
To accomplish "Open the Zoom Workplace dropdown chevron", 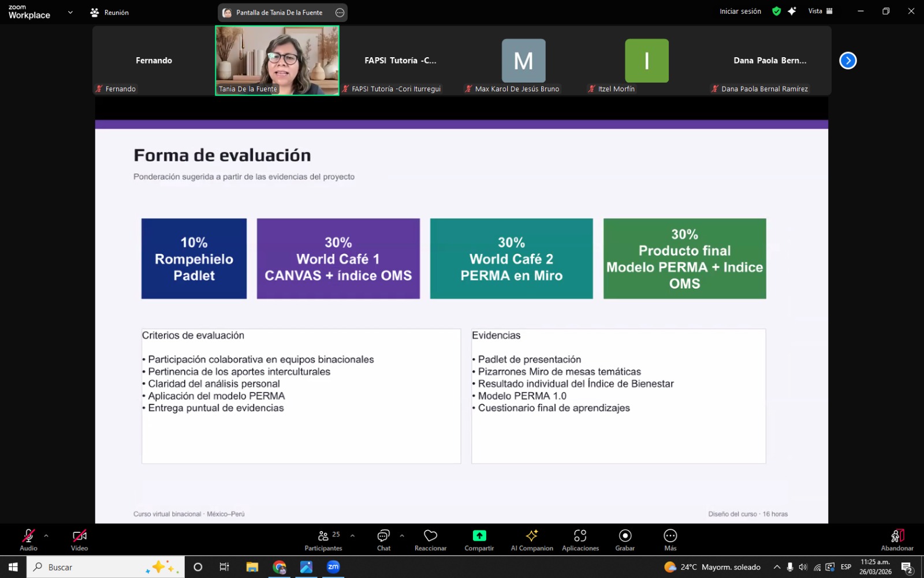I will 70,12.
